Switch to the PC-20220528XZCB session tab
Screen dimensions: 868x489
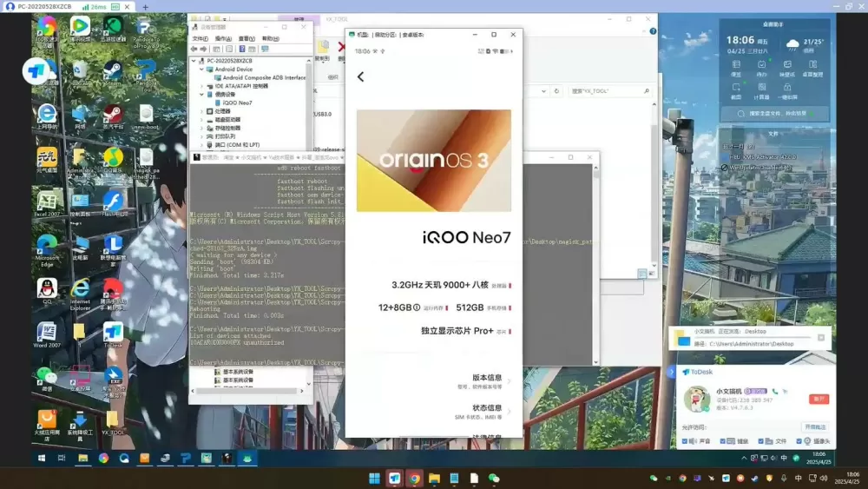(69, 7)
